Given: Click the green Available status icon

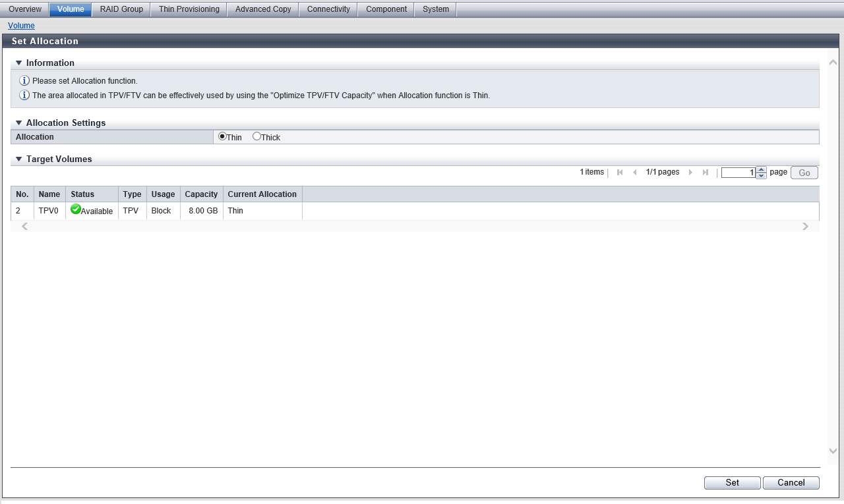Looking at the screenshot, I should [x=76, y=210].
